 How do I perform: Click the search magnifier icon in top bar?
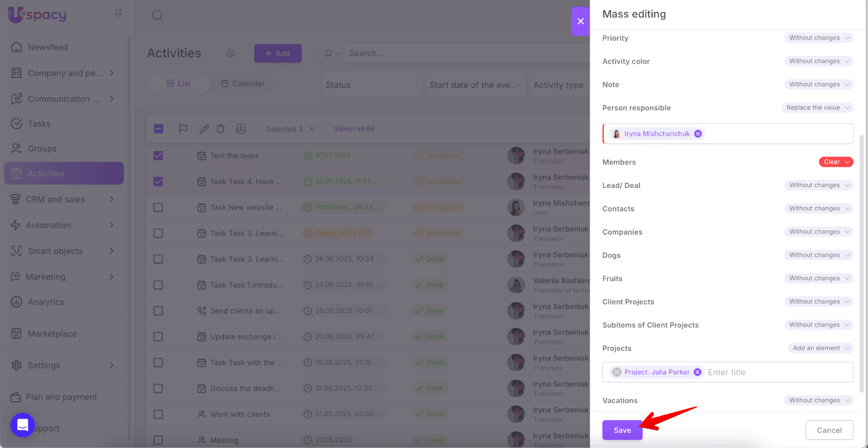(x=157, y=15)
